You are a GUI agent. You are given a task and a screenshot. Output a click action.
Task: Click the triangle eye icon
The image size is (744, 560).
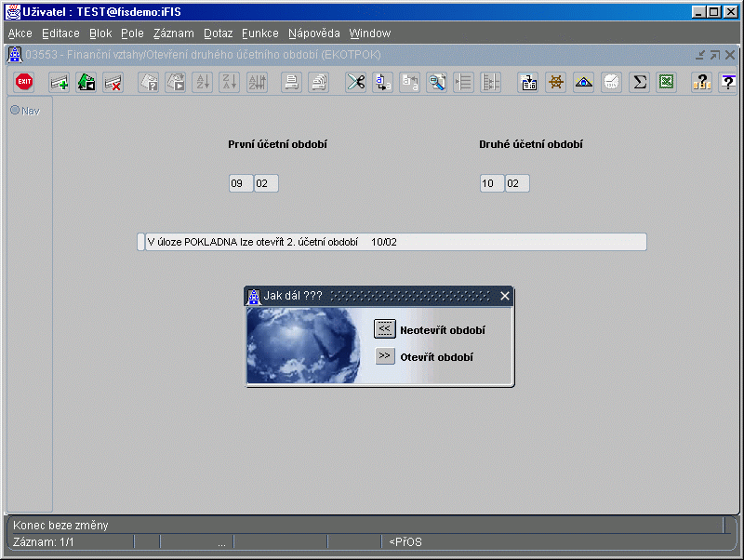584,83
